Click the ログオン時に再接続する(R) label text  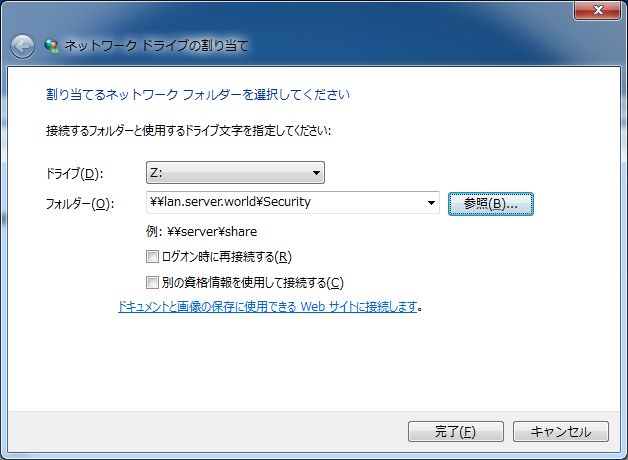226,257
